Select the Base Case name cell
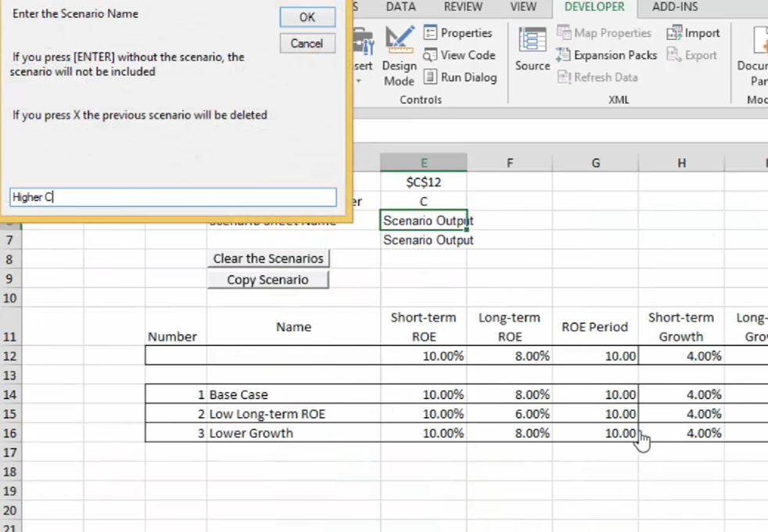The width and height of the screenshot is (768, 532). [293, 394]
